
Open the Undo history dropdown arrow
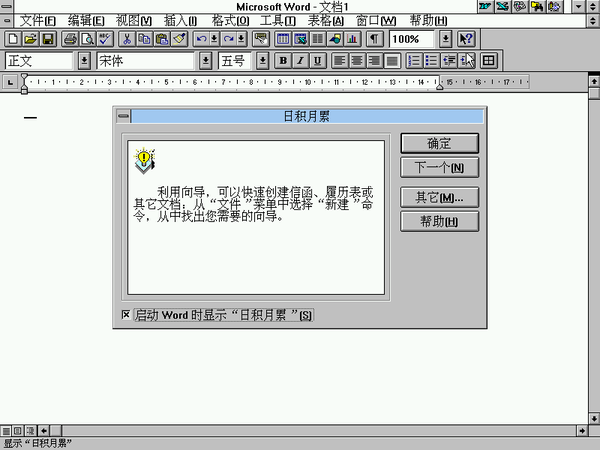coord(214,39)
